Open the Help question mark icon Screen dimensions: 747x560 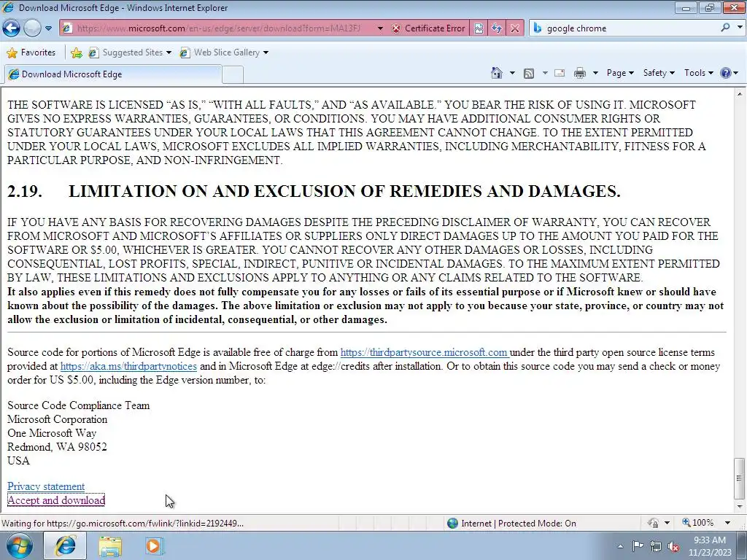pos(726,73)
